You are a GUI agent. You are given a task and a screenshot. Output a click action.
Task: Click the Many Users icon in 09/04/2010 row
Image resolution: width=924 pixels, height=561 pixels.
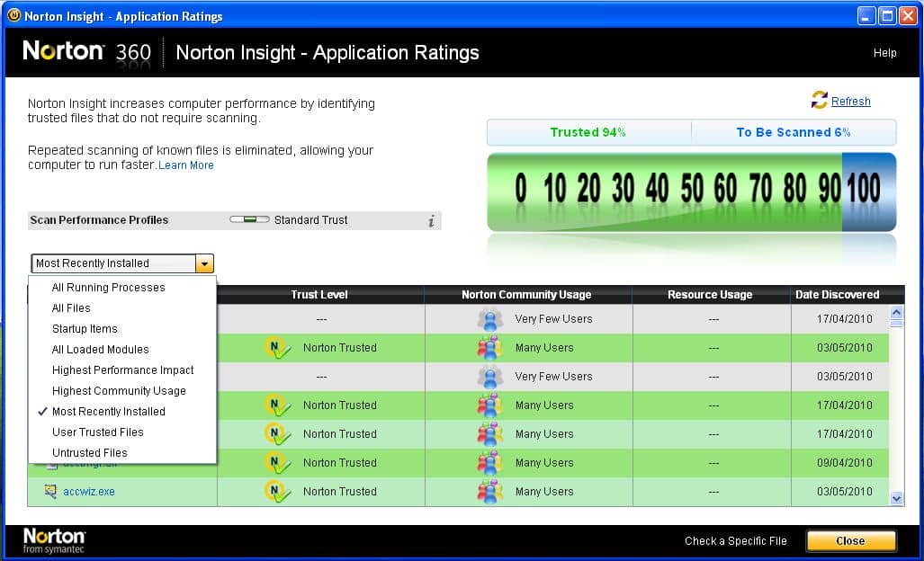489,463
